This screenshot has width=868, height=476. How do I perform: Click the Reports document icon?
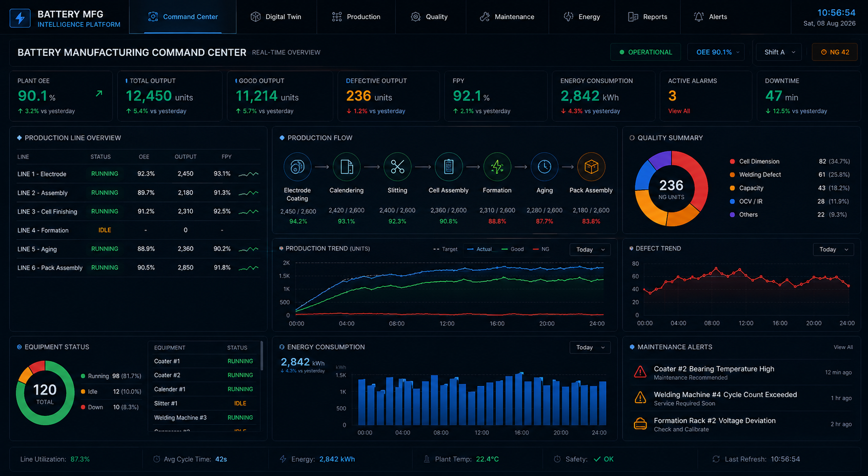click(633, 17)
